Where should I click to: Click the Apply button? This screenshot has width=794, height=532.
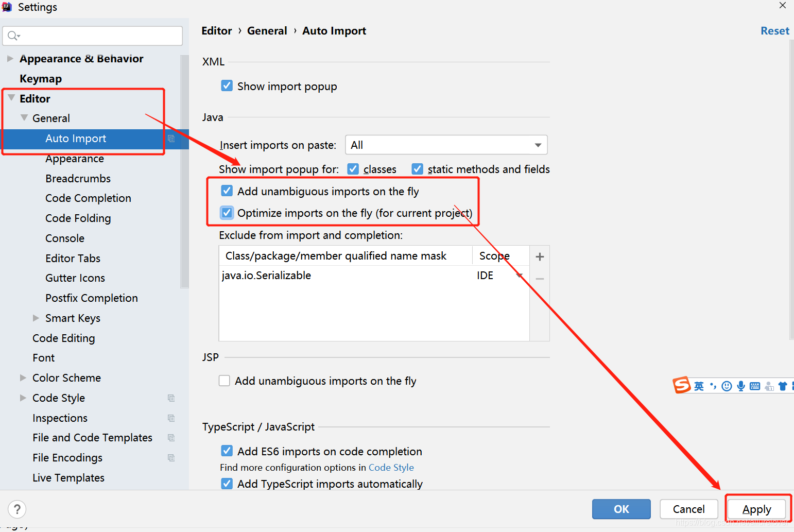click(x=756, y=509)
